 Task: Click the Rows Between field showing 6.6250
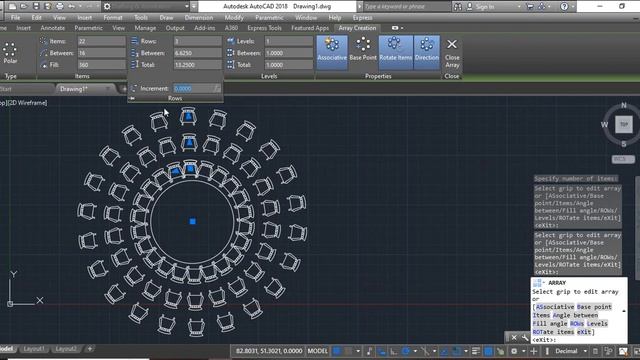[x=198, y=53]
